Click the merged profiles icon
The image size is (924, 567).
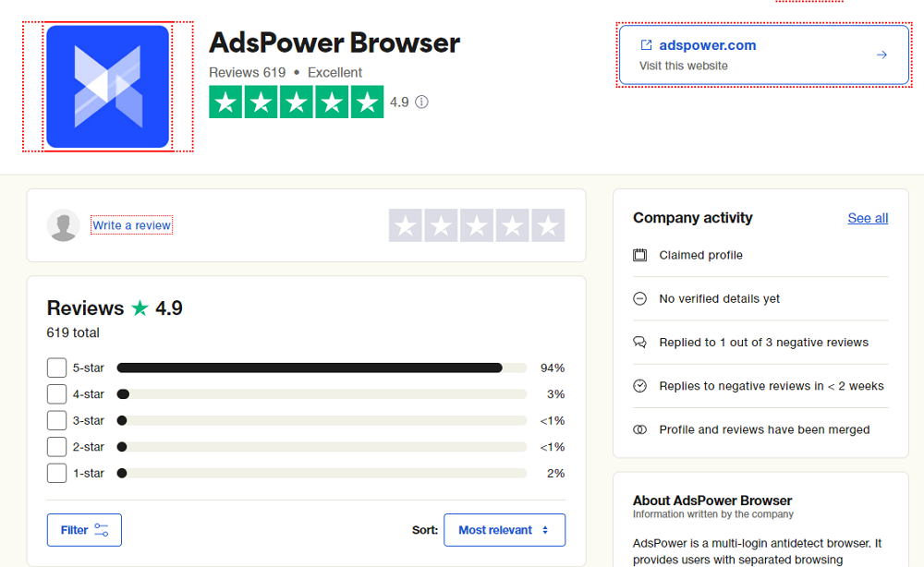(639, 429)
